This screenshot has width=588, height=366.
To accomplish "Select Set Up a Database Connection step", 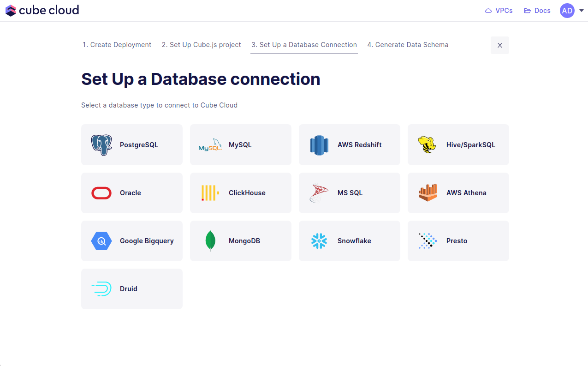I will click(304, 45).
